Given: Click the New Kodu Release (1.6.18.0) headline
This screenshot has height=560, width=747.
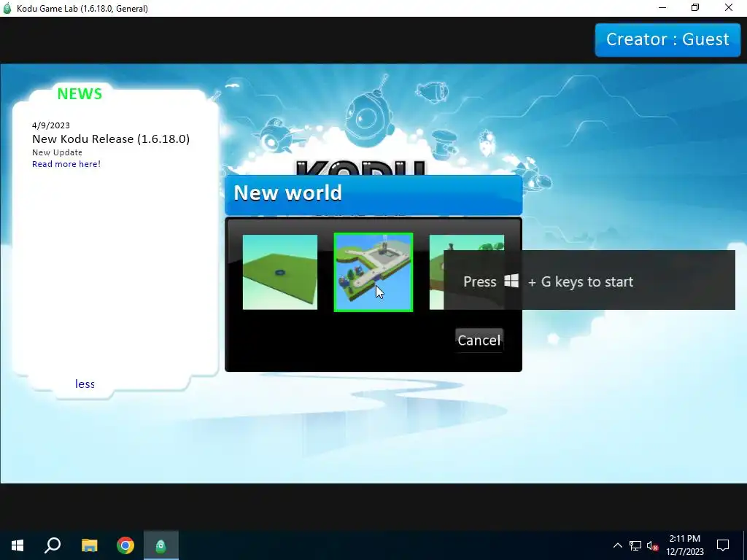Looking at the screenshot, I should coord(111,139).
